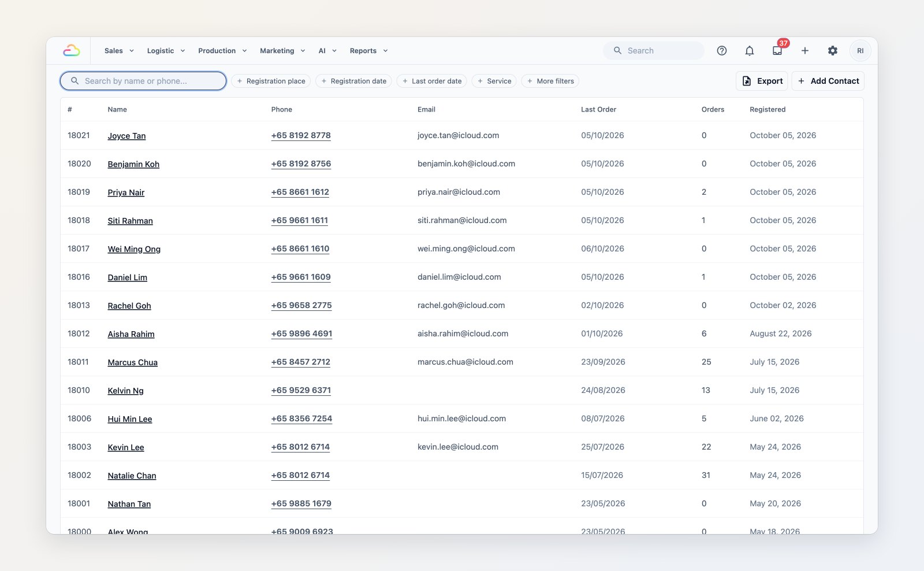Click registered date August 22, 2026
924x571 pixels.
coord(781,333)
